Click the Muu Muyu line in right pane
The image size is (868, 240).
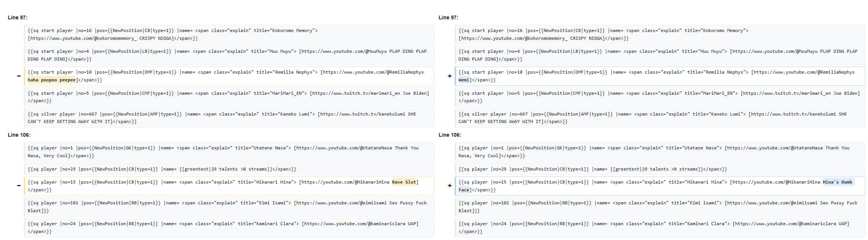pyautogui.click(x=660, y=55)
